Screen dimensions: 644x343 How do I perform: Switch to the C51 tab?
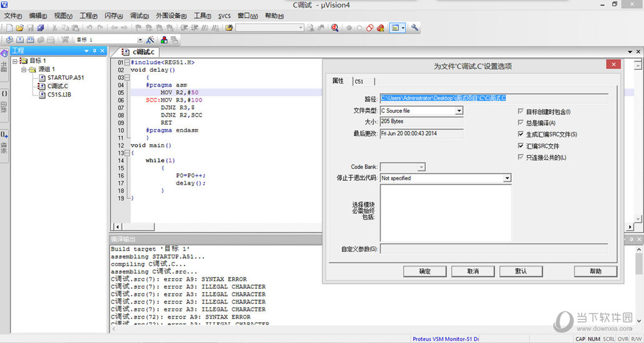pyautogui.click(x=359, y=82)
